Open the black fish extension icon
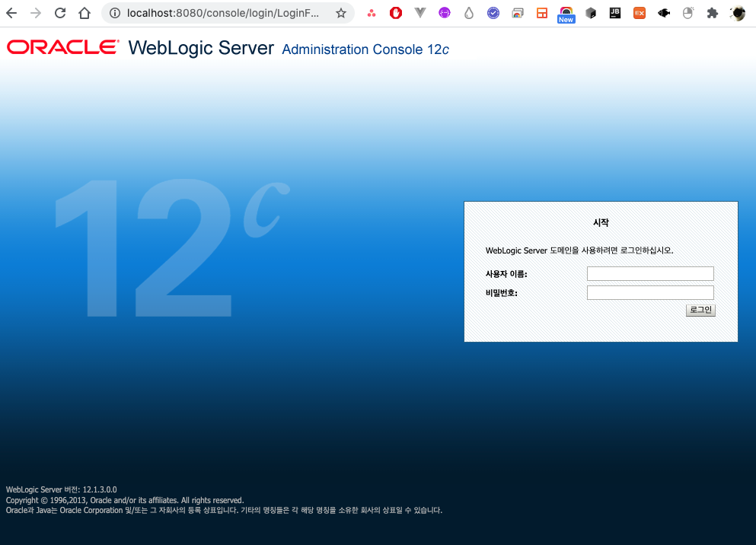The image size is (756, 545). pos(664,13)
